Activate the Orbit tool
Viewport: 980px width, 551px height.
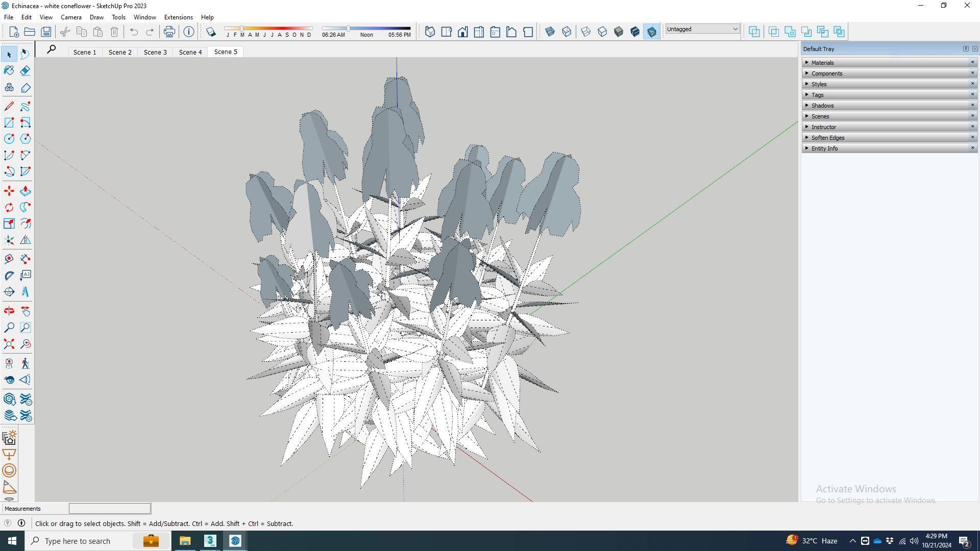[x=9, y=311]
